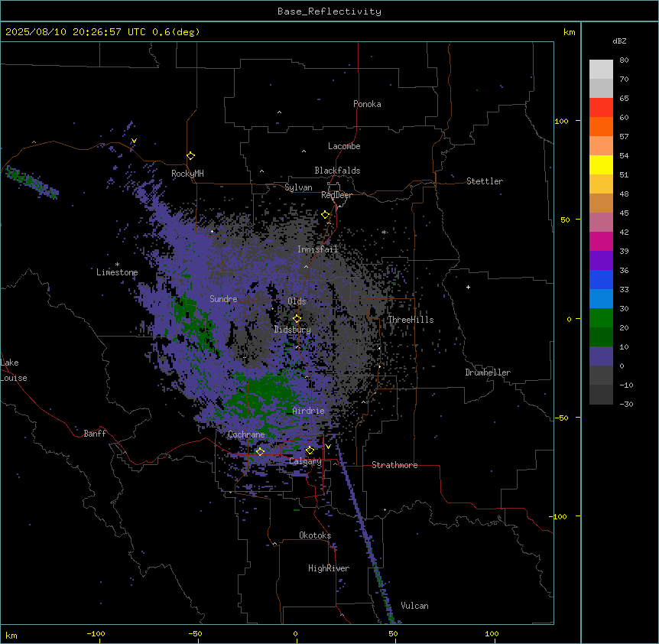
Task: Click the Olds town label
Action: [297, 301]
